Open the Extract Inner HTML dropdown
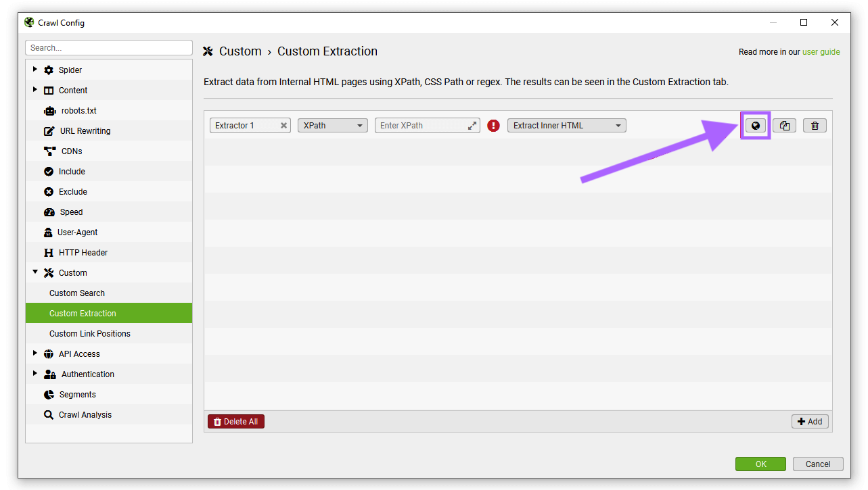868x490 pixels. pos(566,125)
